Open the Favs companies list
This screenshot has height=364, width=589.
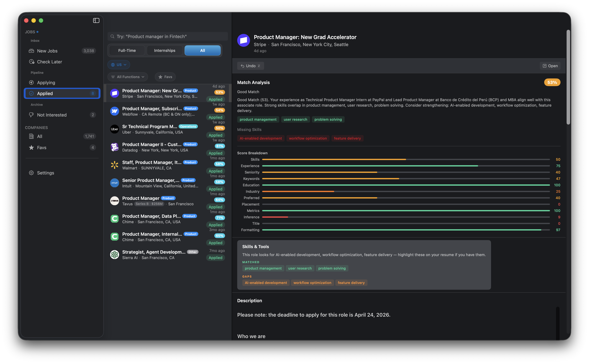pos(41,148)
